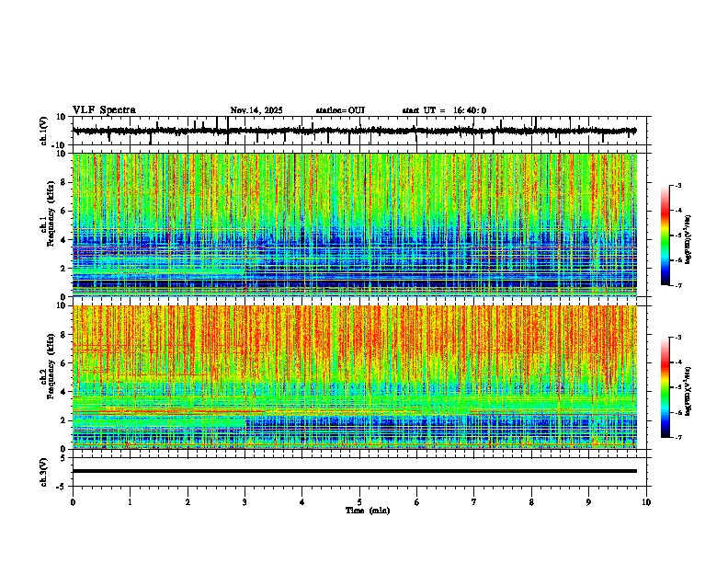Click time axis tick label "9"
This screenshot has width=728, height=563.
click(588, 502)
